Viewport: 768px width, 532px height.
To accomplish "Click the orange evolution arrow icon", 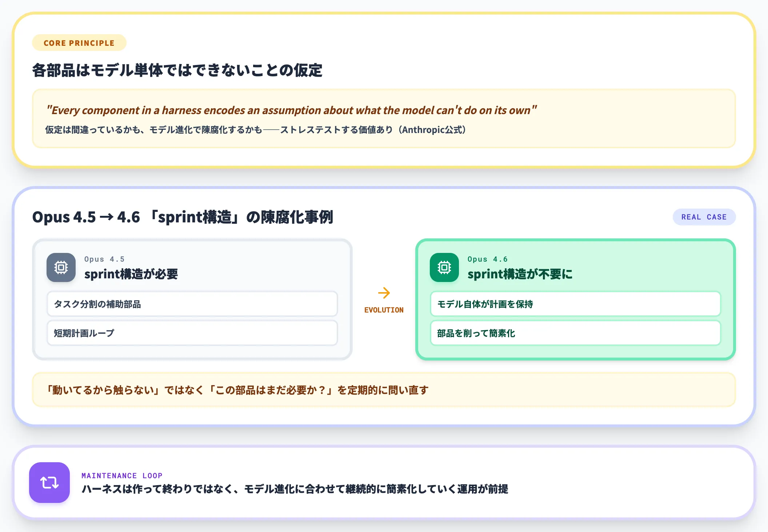I will point(384,293).
